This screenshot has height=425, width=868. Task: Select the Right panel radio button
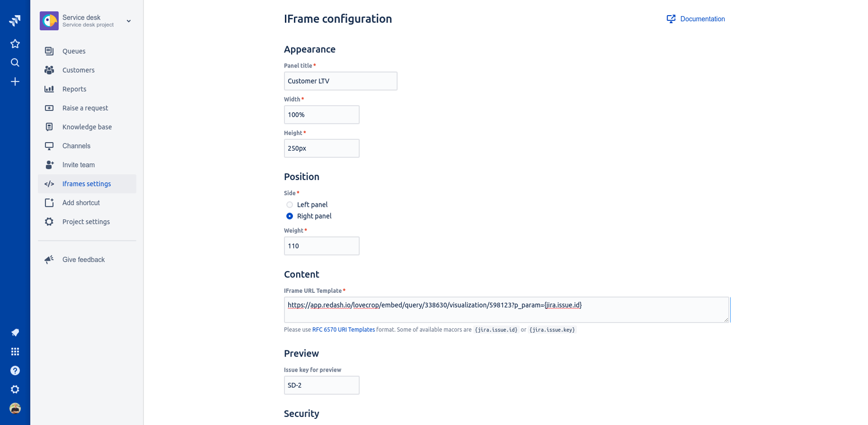coord(290,216)
